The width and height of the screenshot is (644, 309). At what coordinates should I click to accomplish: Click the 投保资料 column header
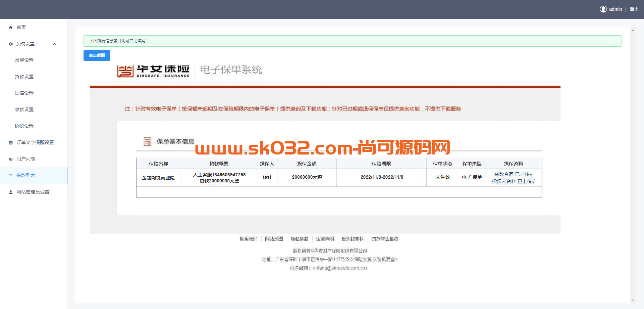[514, 164]
